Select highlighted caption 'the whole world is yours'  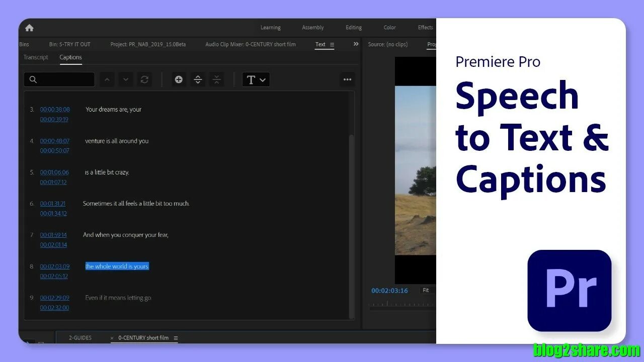pyautogui.click(x=117, y=266)
